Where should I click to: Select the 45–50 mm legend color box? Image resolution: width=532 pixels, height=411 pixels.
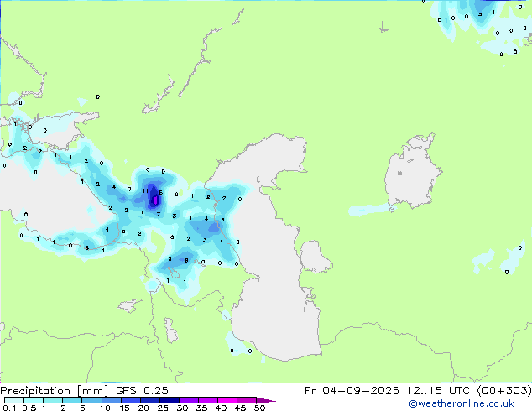click(247, 400)
